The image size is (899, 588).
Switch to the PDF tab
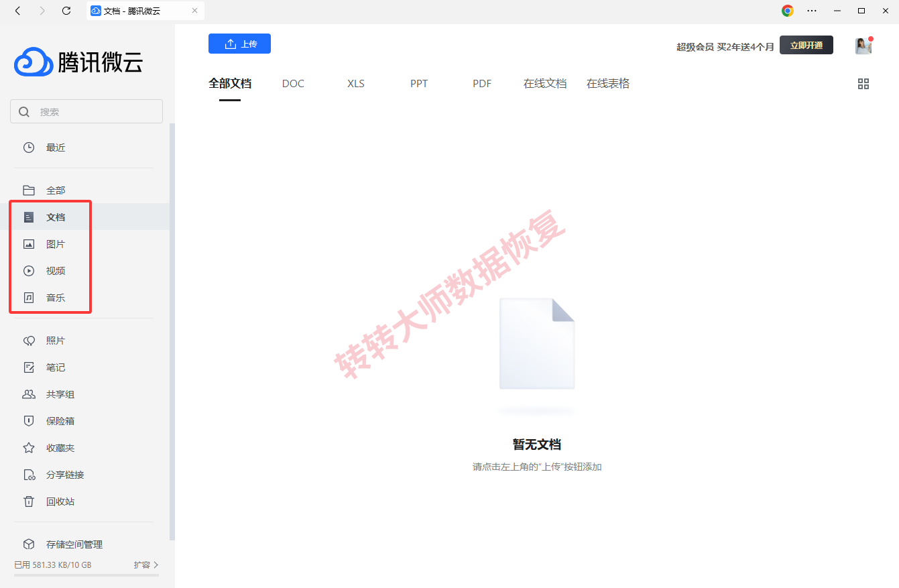click(482, 84)
